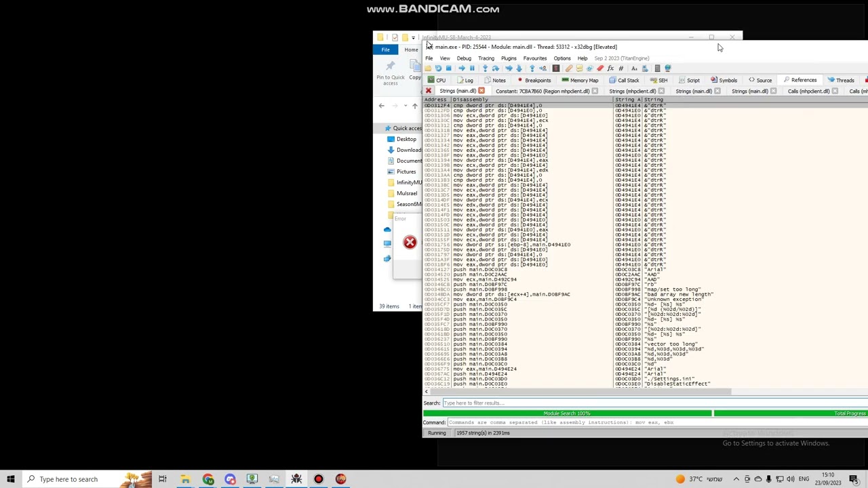Stop debugging with the blue square icon
This screenshot has height=488, width=868.
pos(448,68)
